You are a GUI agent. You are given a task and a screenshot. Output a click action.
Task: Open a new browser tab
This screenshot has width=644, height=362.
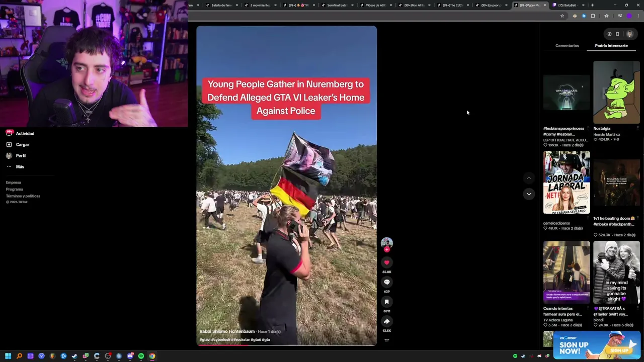(x=592, y=5)
